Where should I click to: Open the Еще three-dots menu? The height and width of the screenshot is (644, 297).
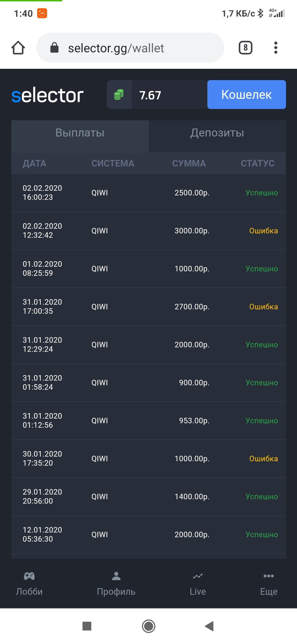268,576
